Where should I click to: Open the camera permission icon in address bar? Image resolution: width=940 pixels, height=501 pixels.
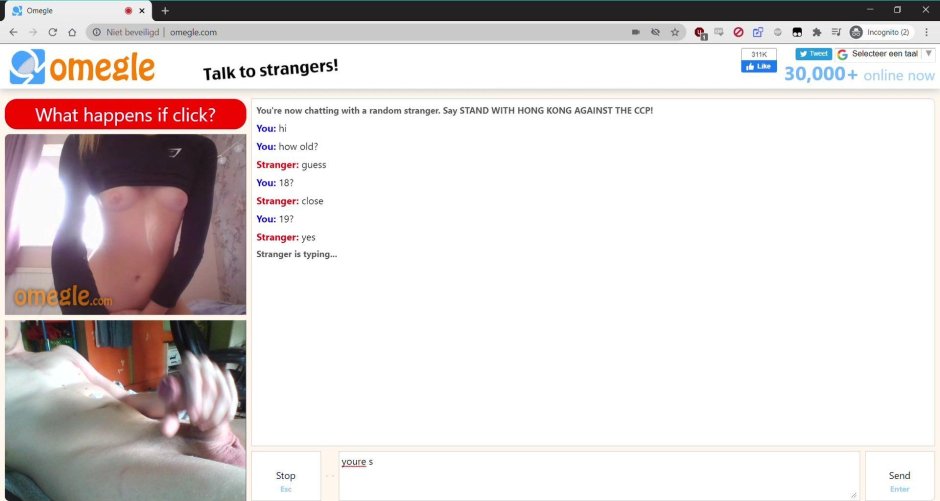(x=635, y=32)
